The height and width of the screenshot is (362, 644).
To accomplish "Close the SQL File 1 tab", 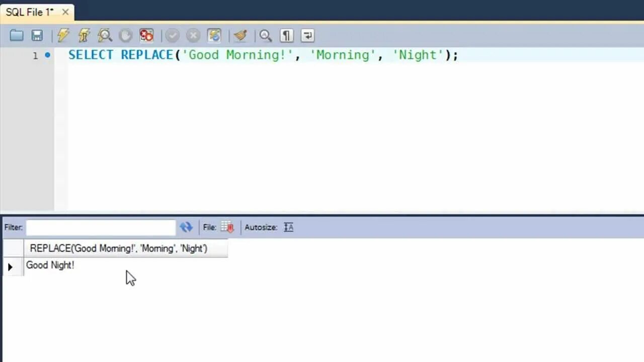I will click(x=65, y=12).
